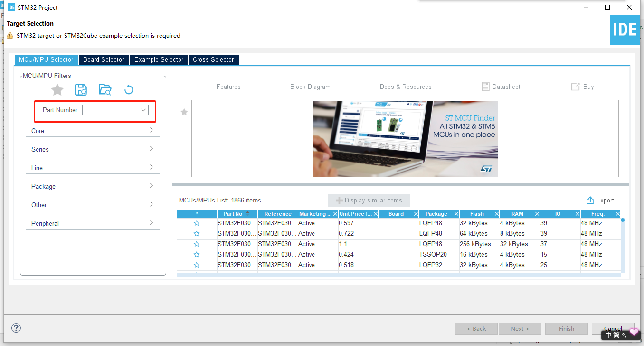Star the 0.597 price MCU row

pos(197,223)
